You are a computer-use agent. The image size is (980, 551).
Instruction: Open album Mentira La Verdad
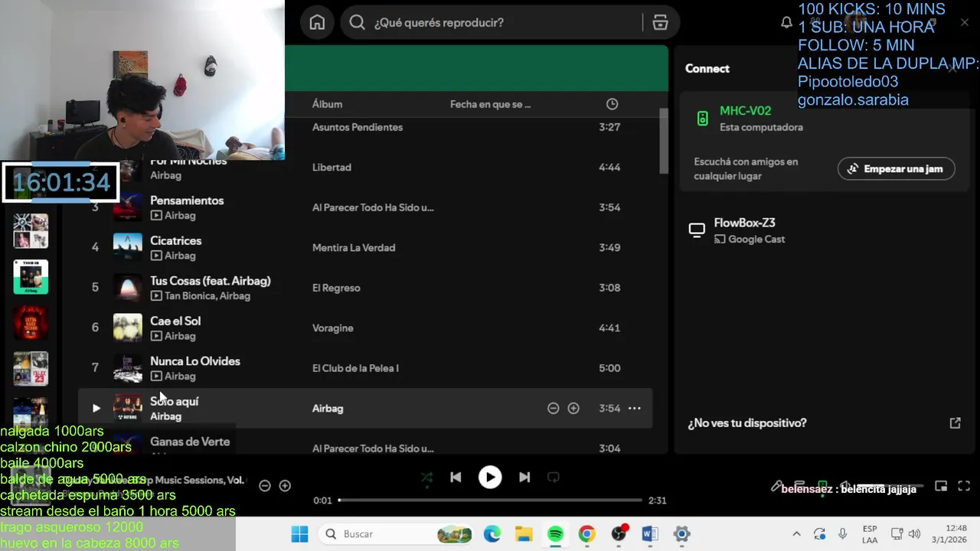coord(354,248)
